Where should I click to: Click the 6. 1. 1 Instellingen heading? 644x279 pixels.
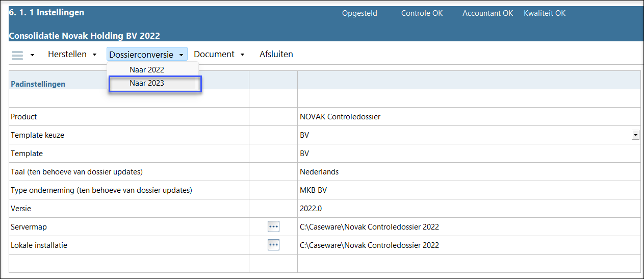point(46,12)
